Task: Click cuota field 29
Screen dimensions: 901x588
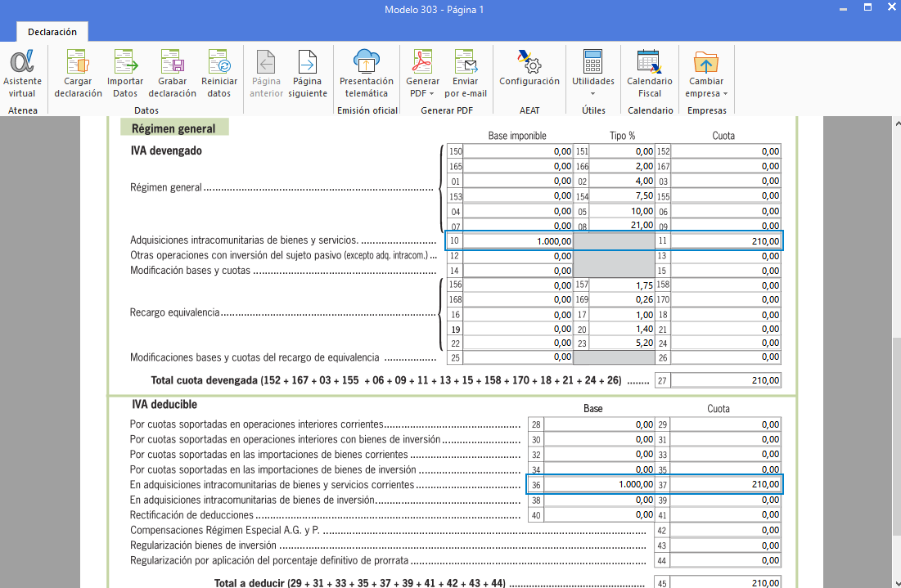Action: click(x=726, y=425)
